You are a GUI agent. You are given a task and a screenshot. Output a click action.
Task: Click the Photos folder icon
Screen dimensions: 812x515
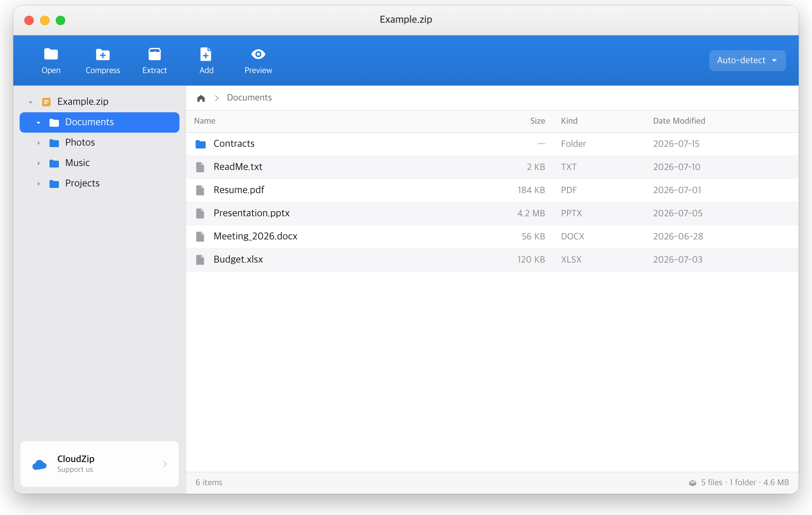(54, 143)
